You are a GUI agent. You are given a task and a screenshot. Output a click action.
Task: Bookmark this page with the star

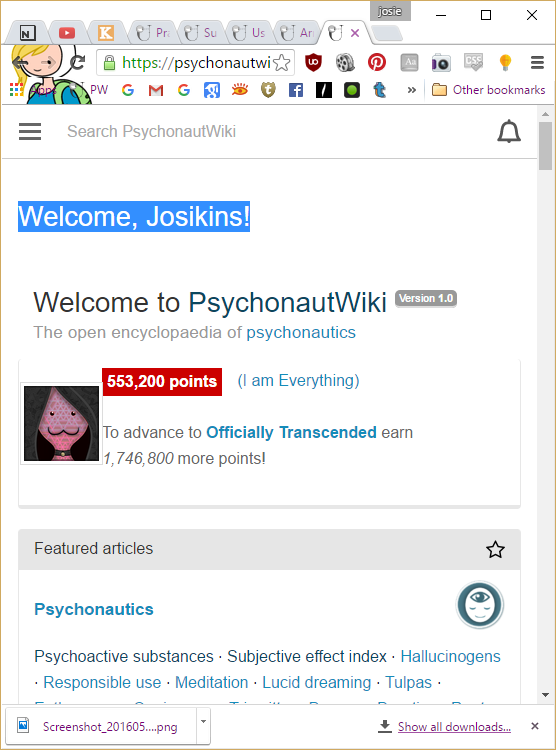[282, 63]
